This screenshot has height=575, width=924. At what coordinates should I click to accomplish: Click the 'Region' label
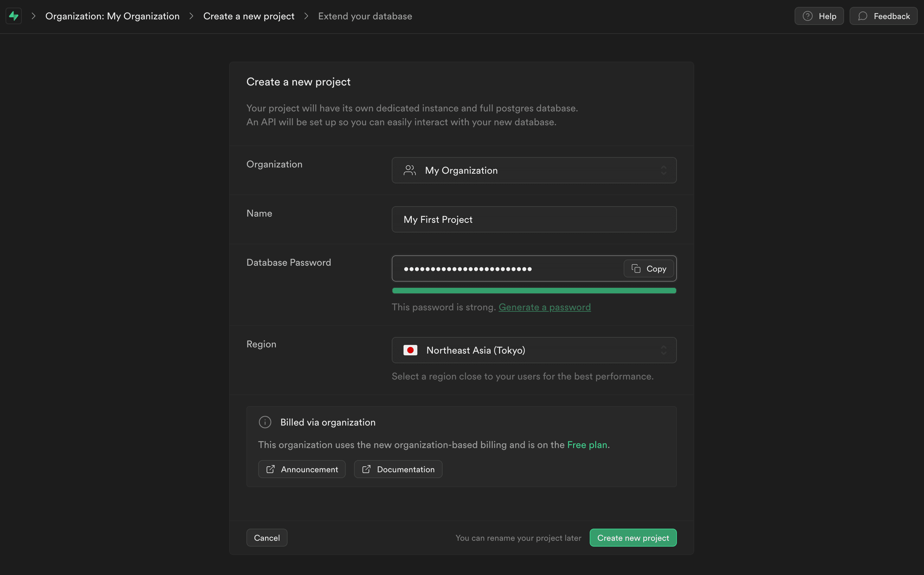pos(261,344)
